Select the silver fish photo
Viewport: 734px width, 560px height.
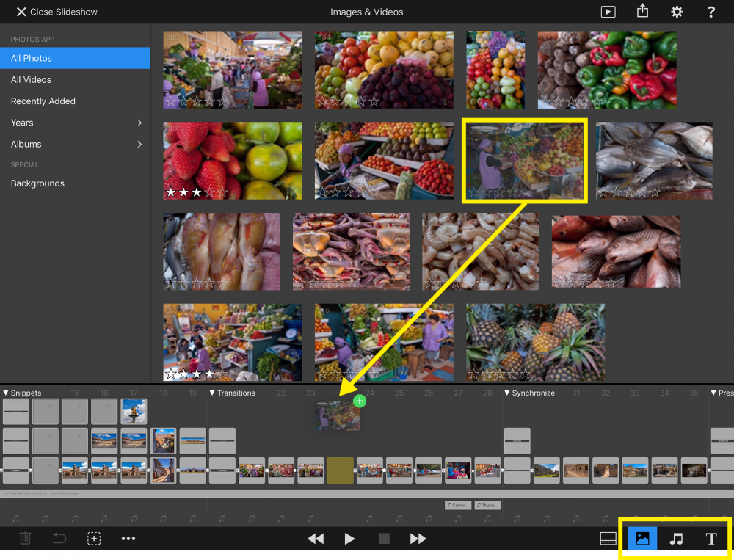654,161
